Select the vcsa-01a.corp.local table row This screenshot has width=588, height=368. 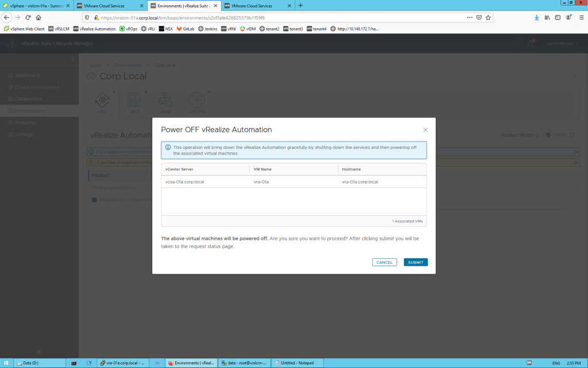coord(293,182)
